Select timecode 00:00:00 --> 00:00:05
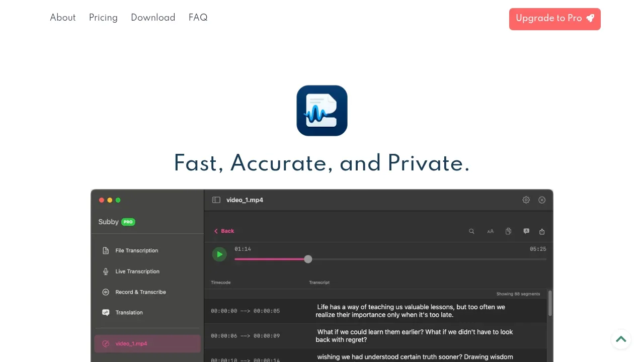 tap(245, 311)
